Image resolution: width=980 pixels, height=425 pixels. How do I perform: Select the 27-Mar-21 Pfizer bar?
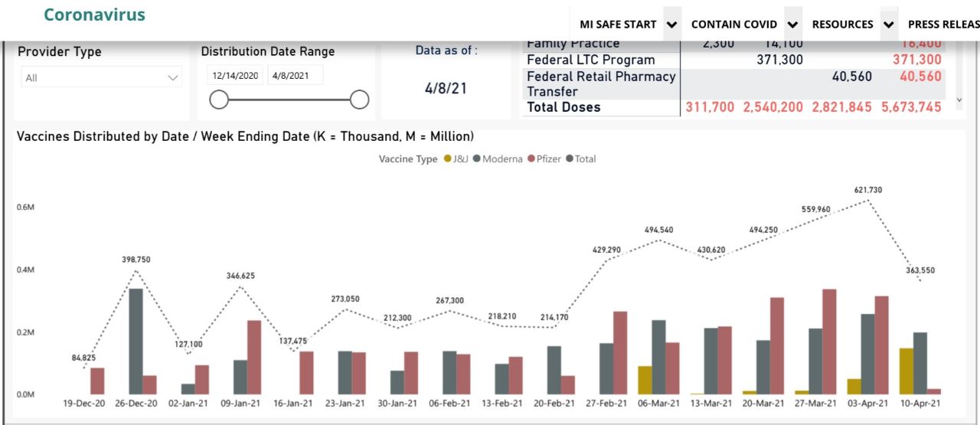[x=829, y=342]
